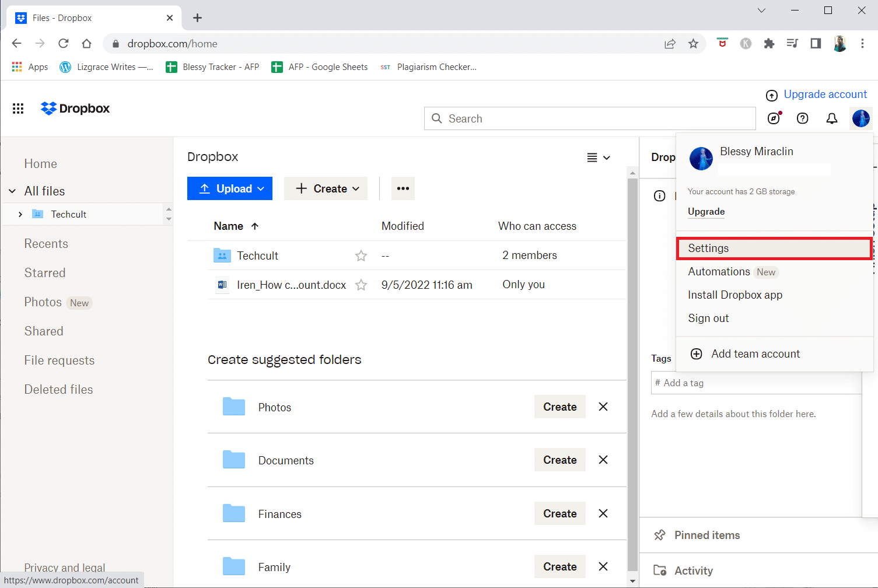
Task: Create the Finances suggested folder
Action: coord(560,513)
